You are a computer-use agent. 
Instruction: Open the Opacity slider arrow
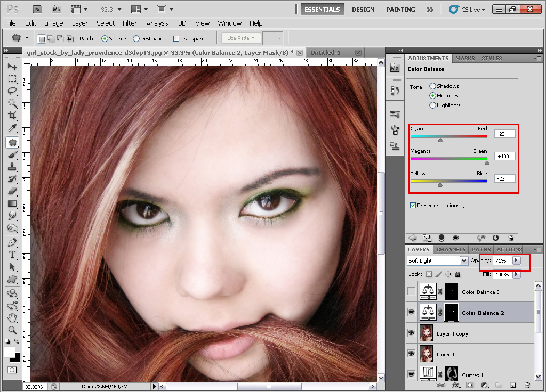coord(516,261)
